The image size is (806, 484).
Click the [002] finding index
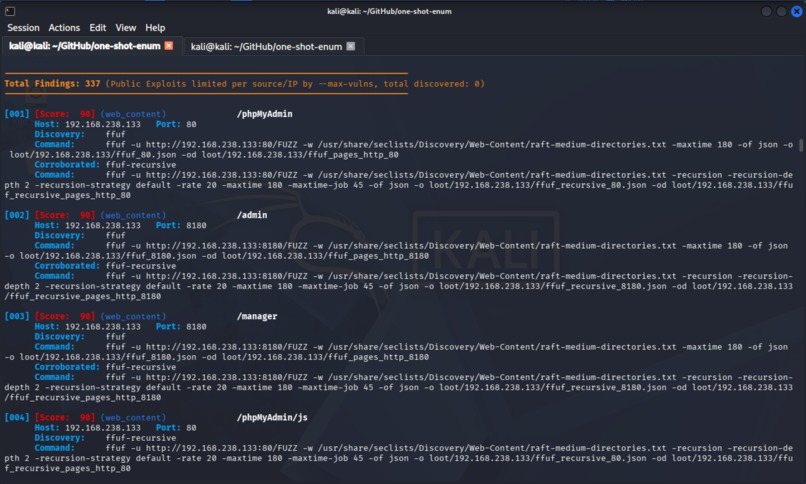pos(17,215)
